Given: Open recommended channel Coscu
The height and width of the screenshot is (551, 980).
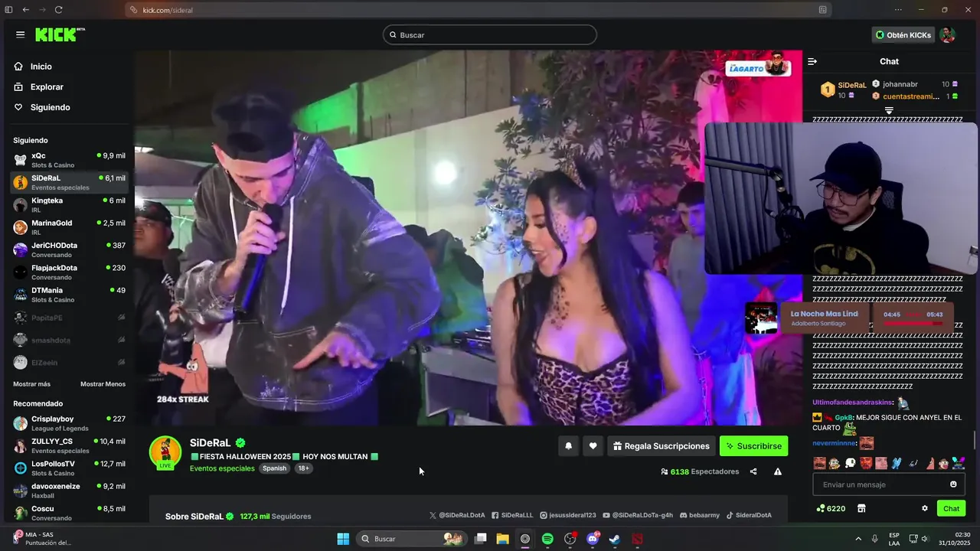Looking at the screenshot, I should (x=69, y=513).
